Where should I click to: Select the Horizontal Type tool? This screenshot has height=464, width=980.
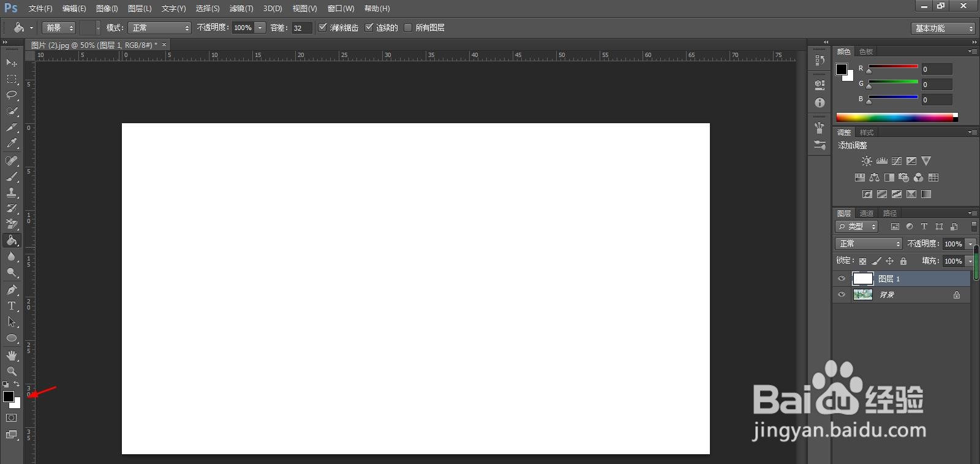coord(12,306)
